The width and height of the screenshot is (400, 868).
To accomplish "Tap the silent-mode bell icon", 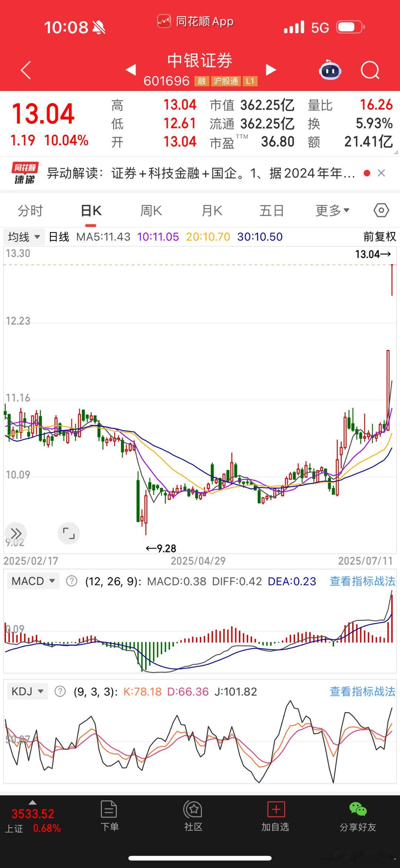I will 99,27.
